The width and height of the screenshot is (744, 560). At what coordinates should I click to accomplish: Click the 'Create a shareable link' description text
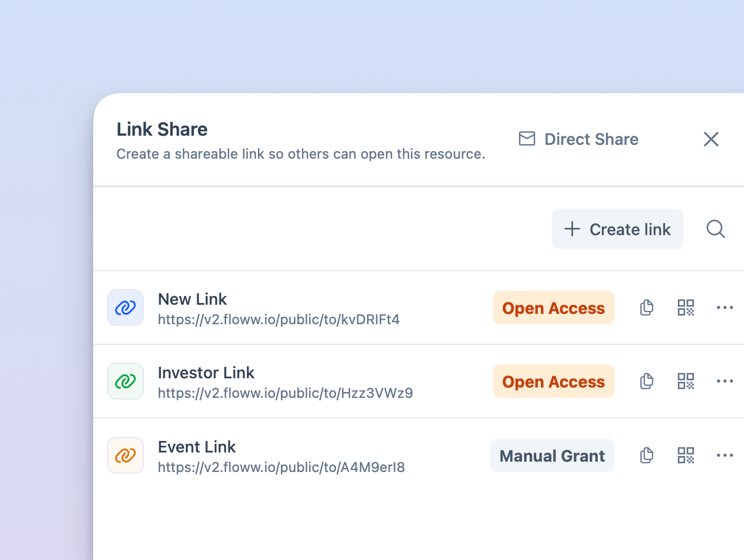point(301,154)
